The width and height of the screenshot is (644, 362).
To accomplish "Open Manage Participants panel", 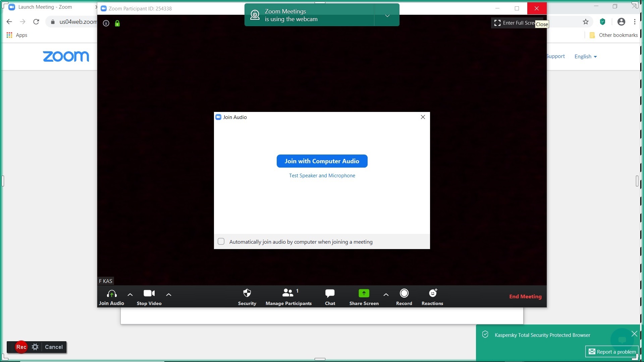I will coord(288,297).
